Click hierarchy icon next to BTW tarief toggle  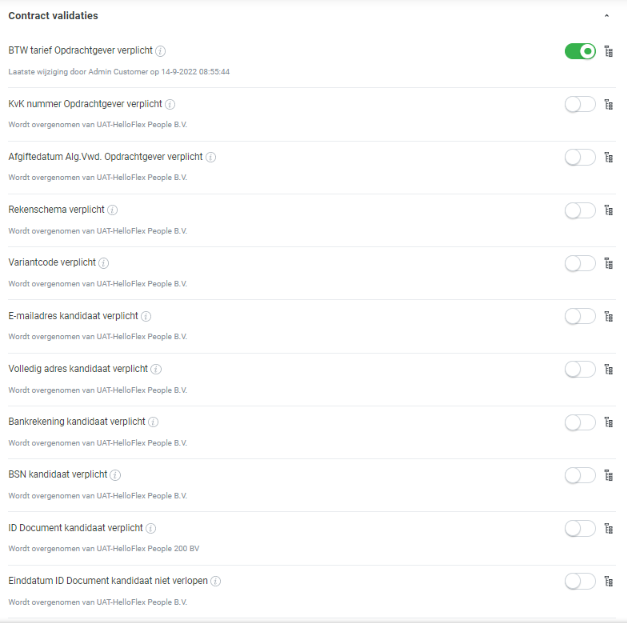(x=608, y=51)
